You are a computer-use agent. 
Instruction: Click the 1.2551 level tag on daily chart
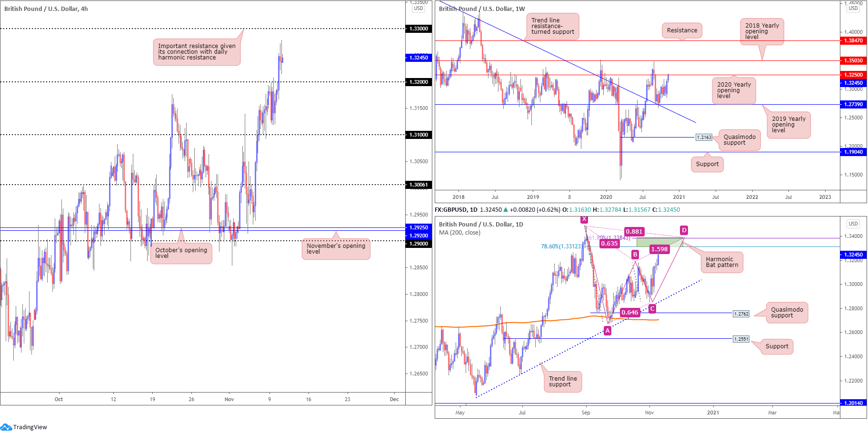741,339
